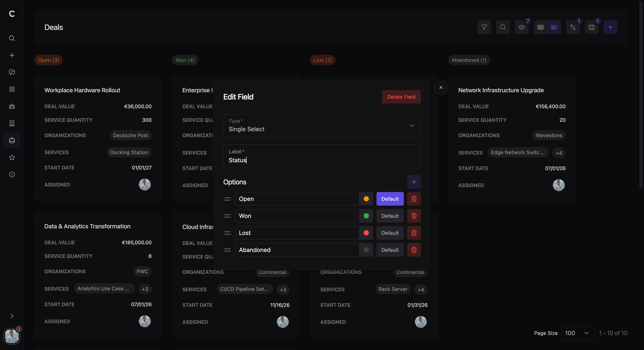Toggle the Default button for Abandoned
The width and height of the screenshot is (644, 350).
pyautogui.click(x=390, y=250)
